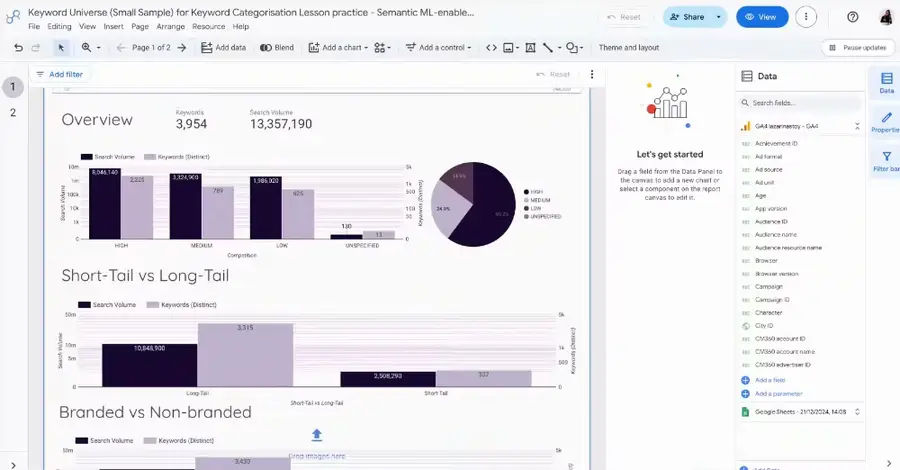Viewport: 900px width, 470px height.
Task: Switch to View mode
Action: click(x=762, y=17)
